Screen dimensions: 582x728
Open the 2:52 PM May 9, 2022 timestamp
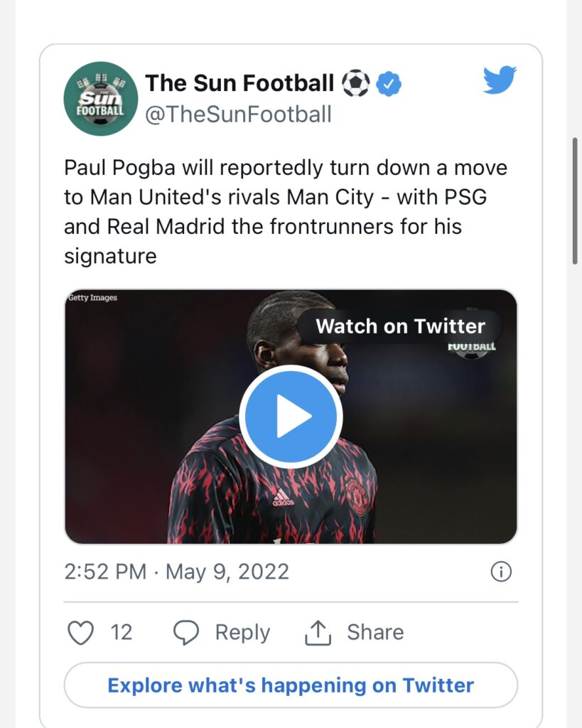coord(176,572)
